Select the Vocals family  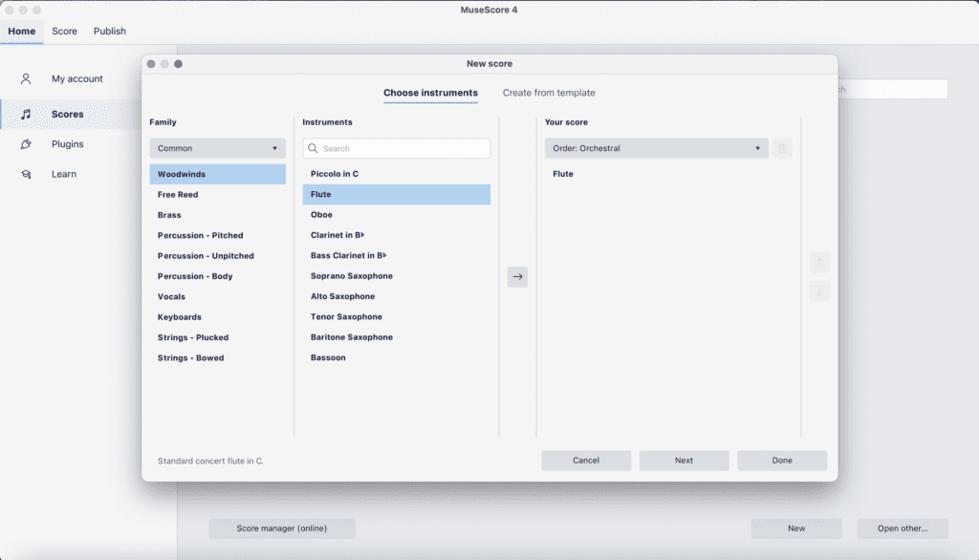pos(217,296)
